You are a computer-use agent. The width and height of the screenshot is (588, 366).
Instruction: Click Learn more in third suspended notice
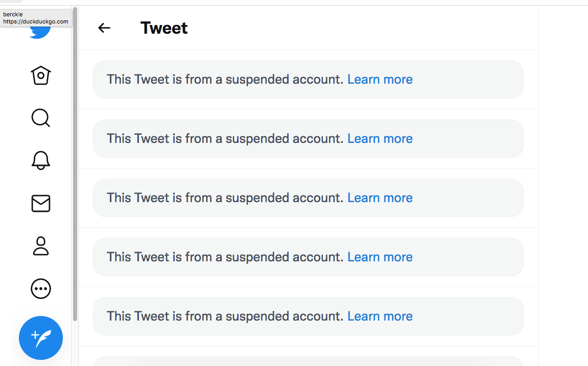380,198
